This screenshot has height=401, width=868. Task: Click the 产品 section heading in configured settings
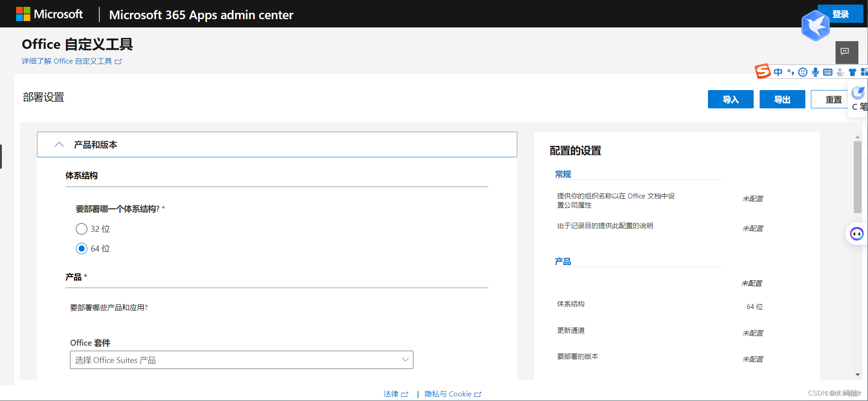(x=563, y=262)
